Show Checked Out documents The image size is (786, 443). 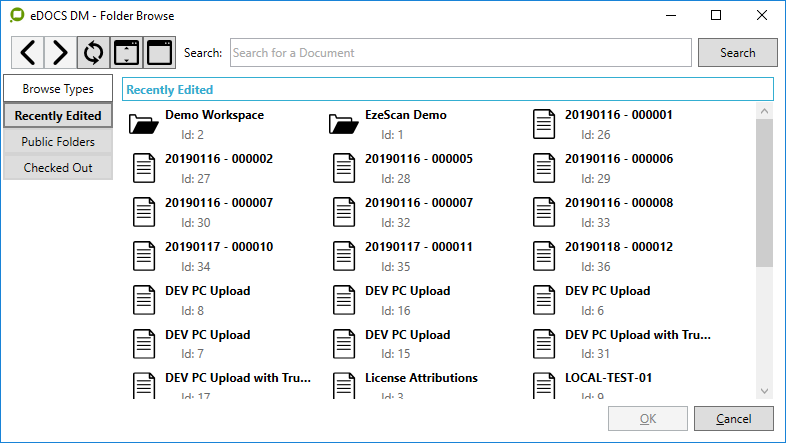coord(58,168)
